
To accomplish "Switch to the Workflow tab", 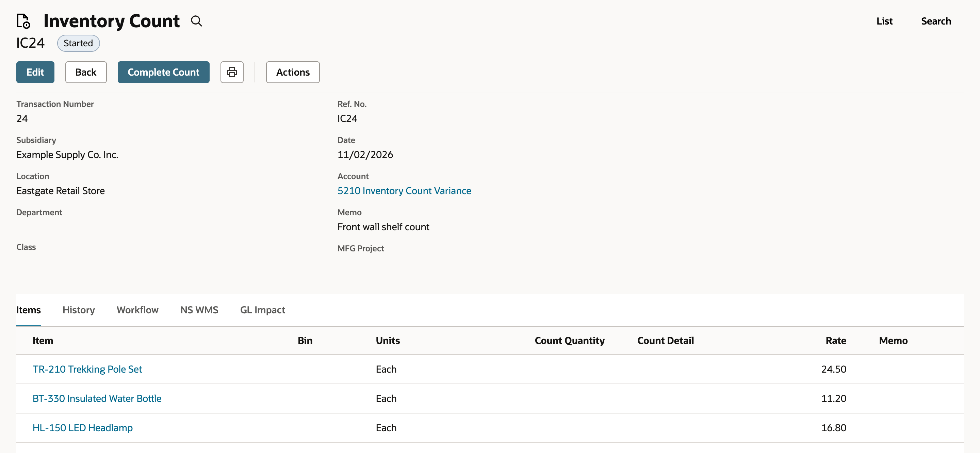I will pos(137,310).
